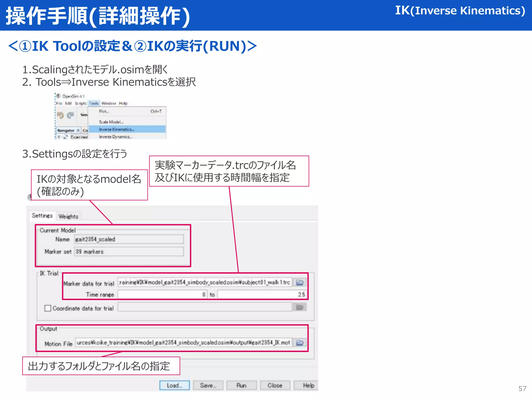Open the Edit menu
The image size is (532, 399).
[x=68, y=103]
